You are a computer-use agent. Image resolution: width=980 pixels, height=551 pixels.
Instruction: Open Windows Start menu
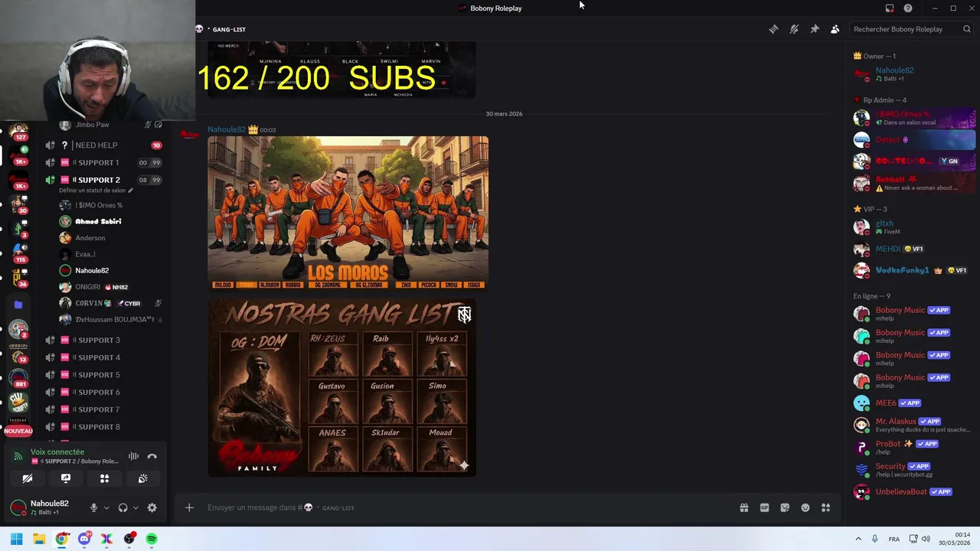16,539
